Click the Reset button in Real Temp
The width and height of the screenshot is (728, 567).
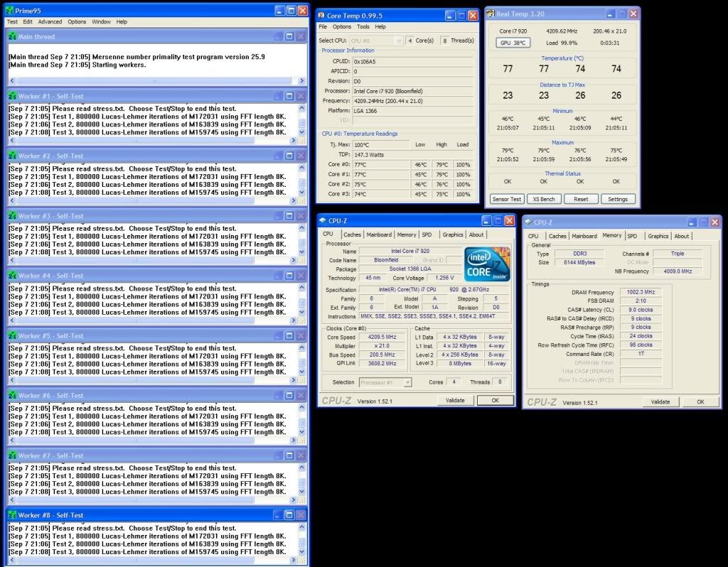[581, 199]
